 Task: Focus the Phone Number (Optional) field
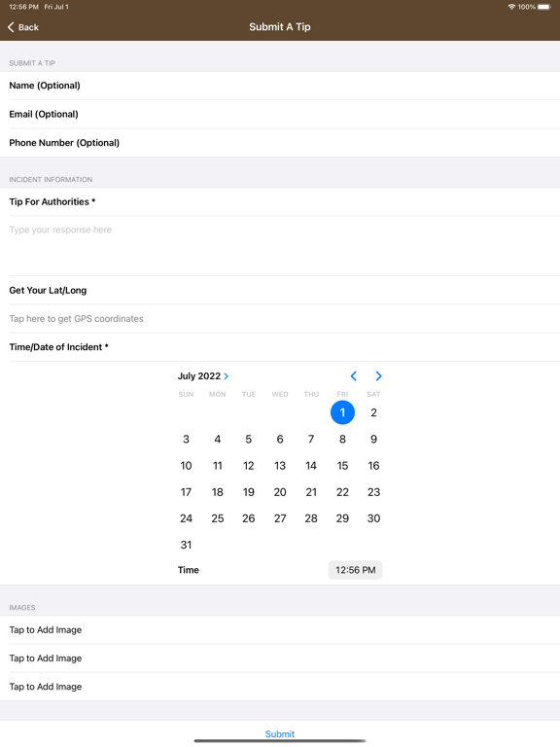click(280, 142)
